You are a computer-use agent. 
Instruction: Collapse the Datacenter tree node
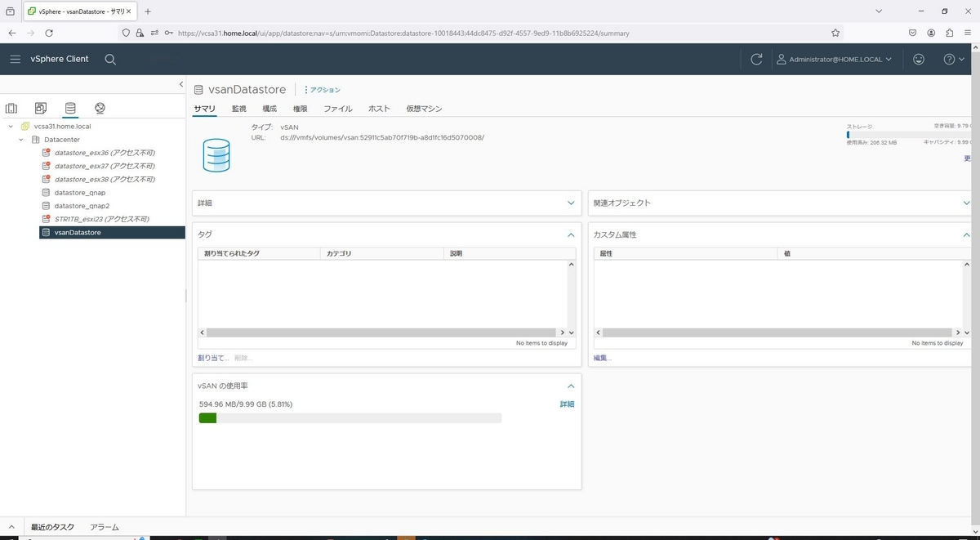pos(22,140)
